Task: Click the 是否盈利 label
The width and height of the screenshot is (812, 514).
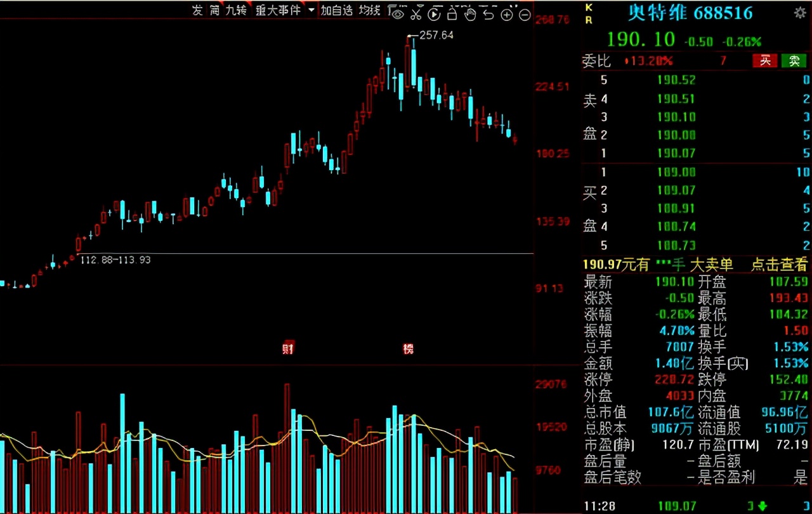Action: [726, 477]
